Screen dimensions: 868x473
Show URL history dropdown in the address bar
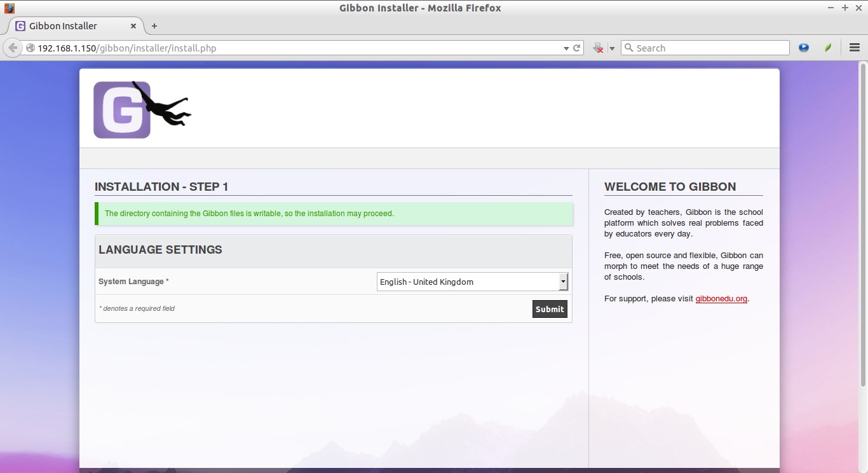pyautogui.click(x=566, y=48)
